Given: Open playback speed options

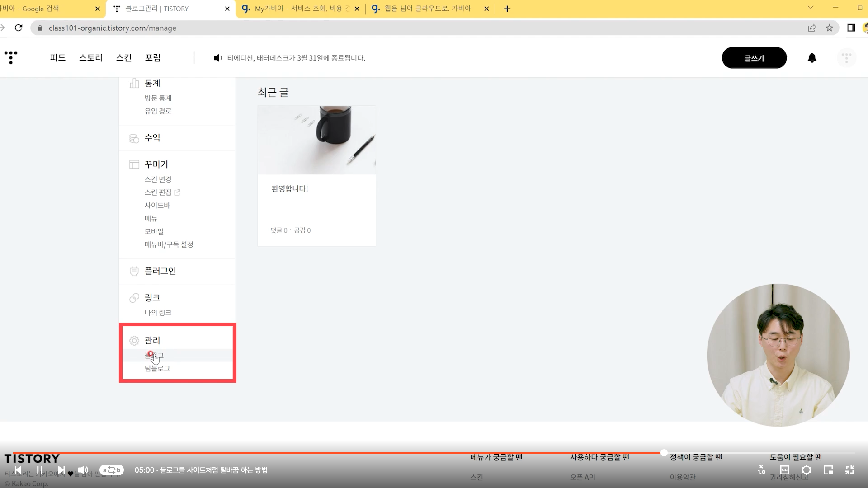Looking at the screenshot, I should coord(762,470).
